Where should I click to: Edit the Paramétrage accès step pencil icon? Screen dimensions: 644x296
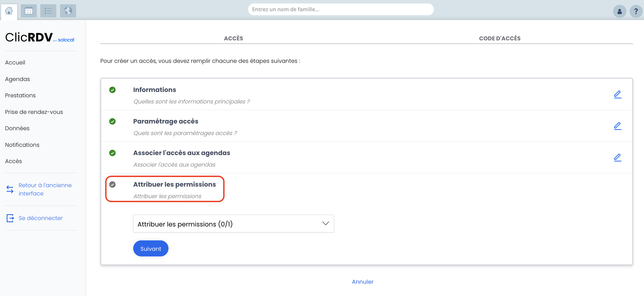tap(618, 126)
